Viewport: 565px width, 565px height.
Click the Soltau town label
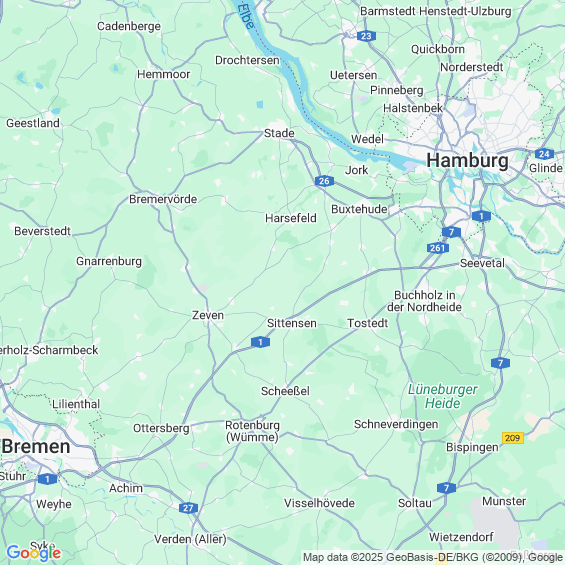tap(414, 503)
